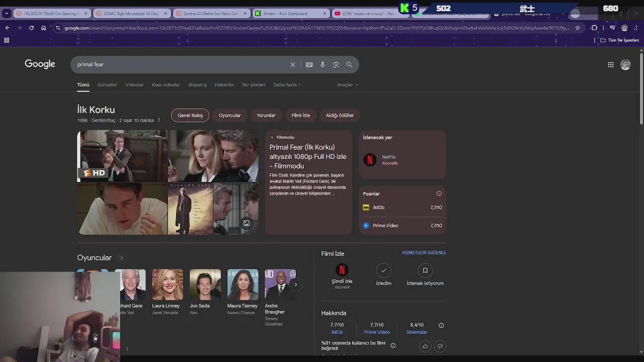Viewport: 644px width, 362px height.
Task: Open the three-dot menu beside film duration
Action: pos(159,120)
